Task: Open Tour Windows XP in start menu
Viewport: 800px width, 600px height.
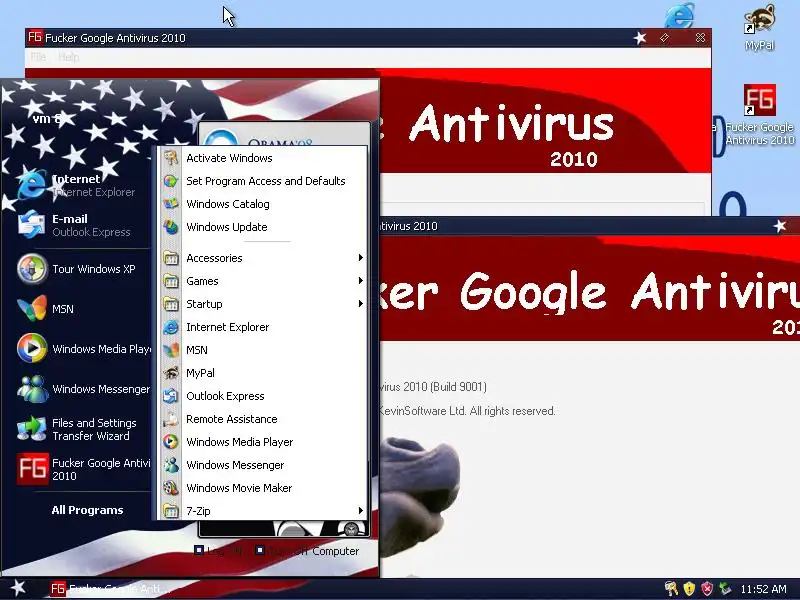Action: pos(82,269)
